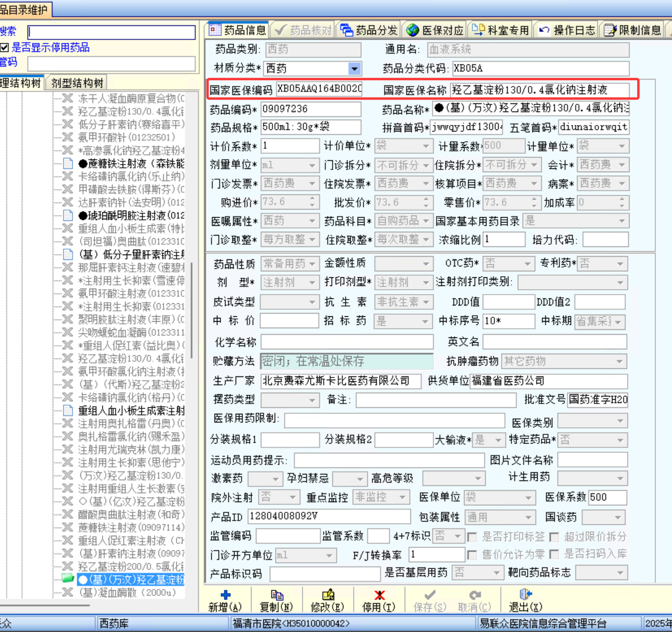Click the 停用(T) disable icon
672x632 pixels.
(379, 595)
